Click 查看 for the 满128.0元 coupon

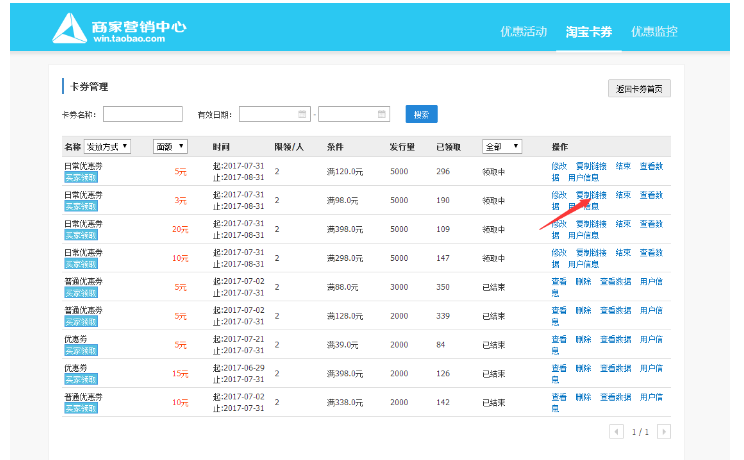pyautogui.click(x=559, y=311)
